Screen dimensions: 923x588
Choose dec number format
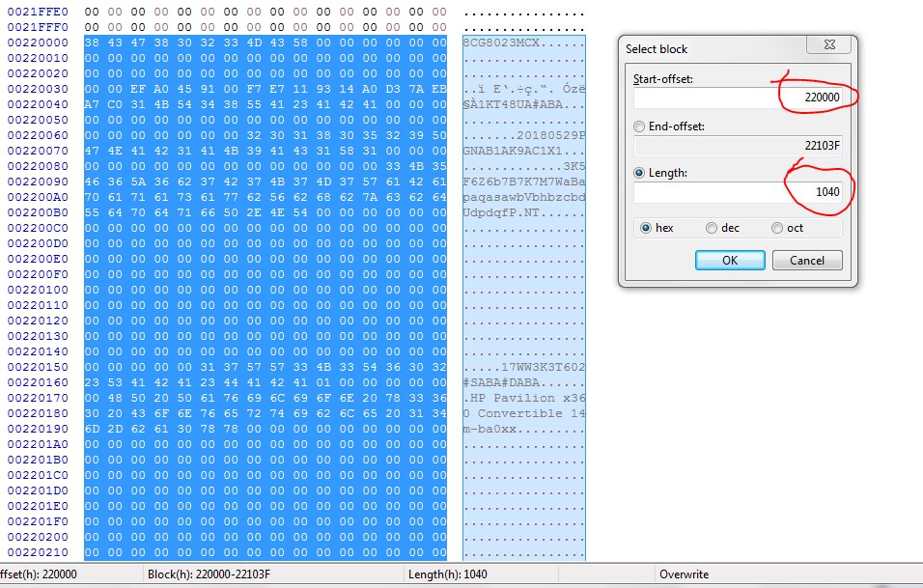point(712,228)
